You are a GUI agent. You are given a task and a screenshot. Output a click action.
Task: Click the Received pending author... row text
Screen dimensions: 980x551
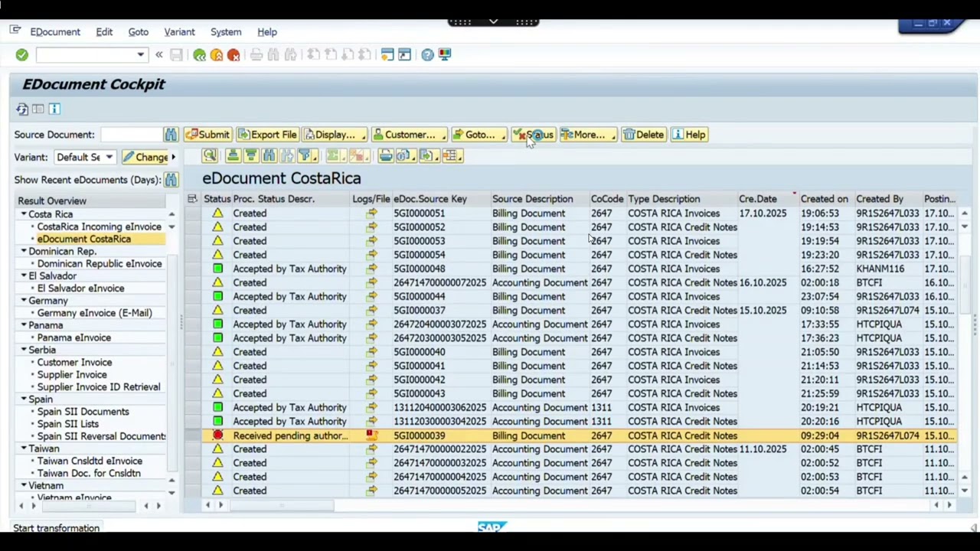tap(290, 435)
